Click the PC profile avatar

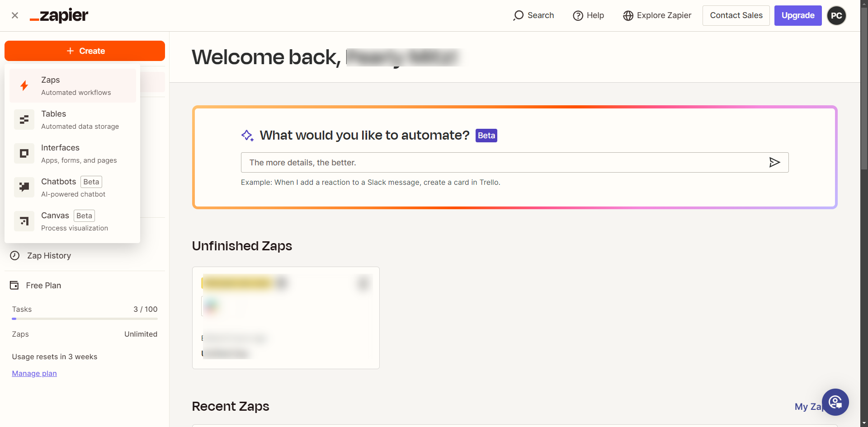[836, 15]
